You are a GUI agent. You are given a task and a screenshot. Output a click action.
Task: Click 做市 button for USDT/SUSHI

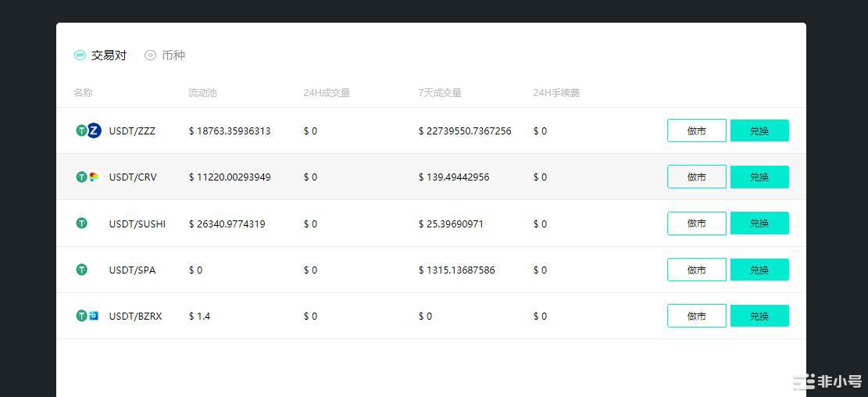[696, 224]
